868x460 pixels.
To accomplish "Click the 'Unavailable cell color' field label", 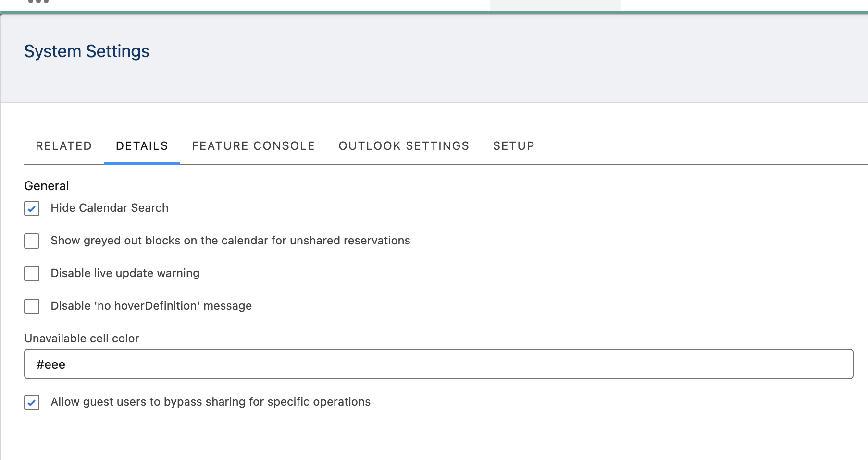I will pyautogui.click(x=82, y=339).
